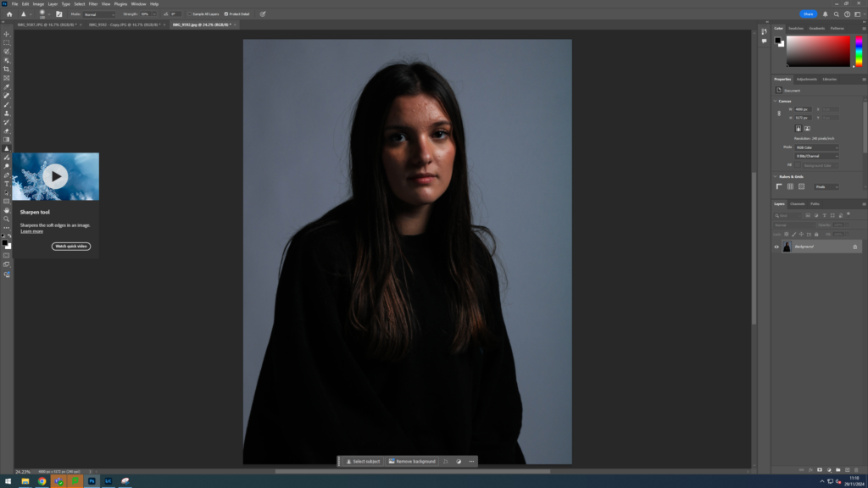
Task: Toggle Protect Detail checkbox
Action: (225, 14)
